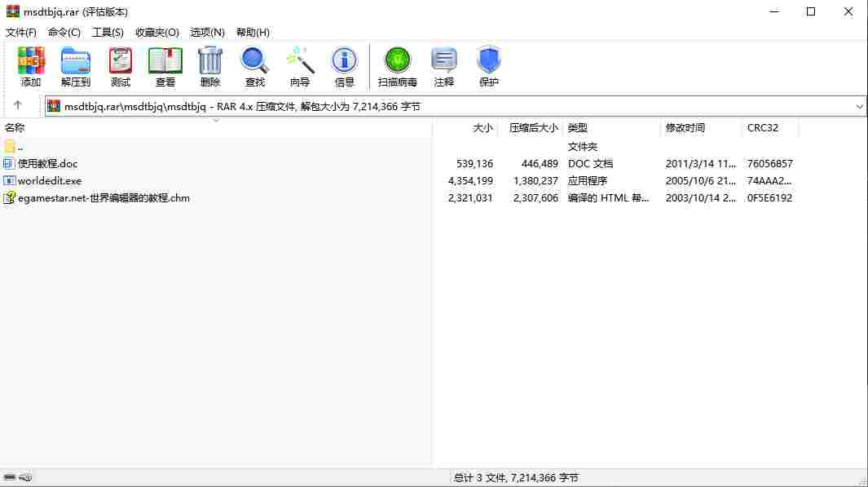This screenshot has width=868, height=487.
Task: Click CRC value 0F5E6192
Action: (x=769, y=197)
